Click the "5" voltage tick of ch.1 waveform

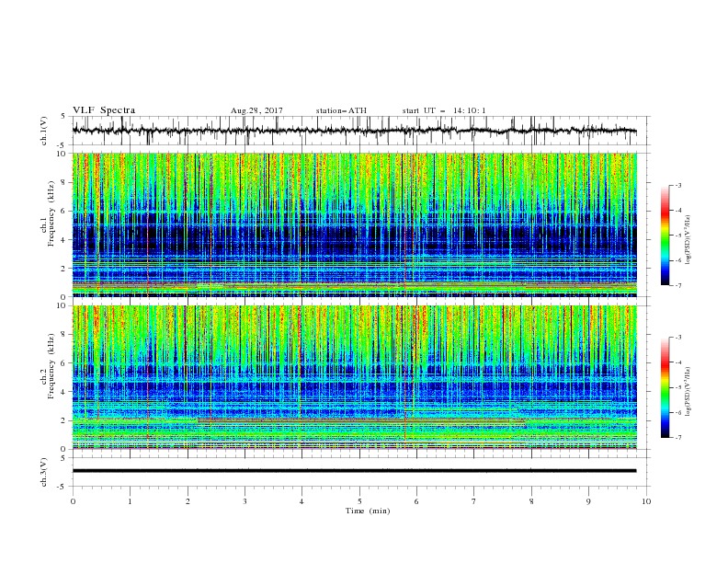point(63,117)
